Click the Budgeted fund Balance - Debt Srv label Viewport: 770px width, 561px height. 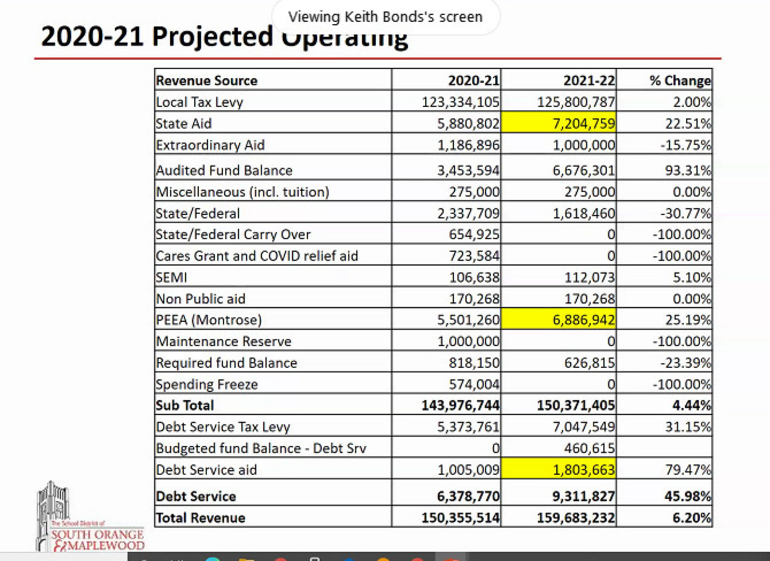(x=261, y=449)
